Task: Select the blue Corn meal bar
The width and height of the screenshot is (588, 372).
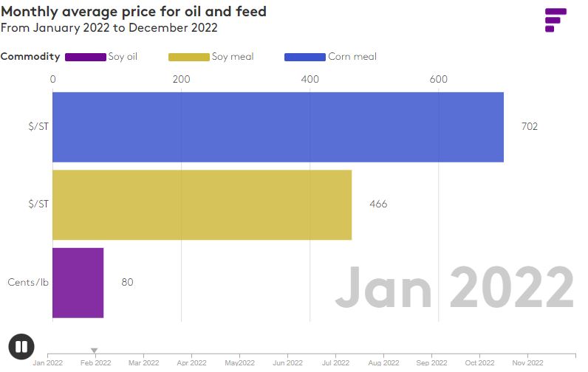Action: point(278,127)
